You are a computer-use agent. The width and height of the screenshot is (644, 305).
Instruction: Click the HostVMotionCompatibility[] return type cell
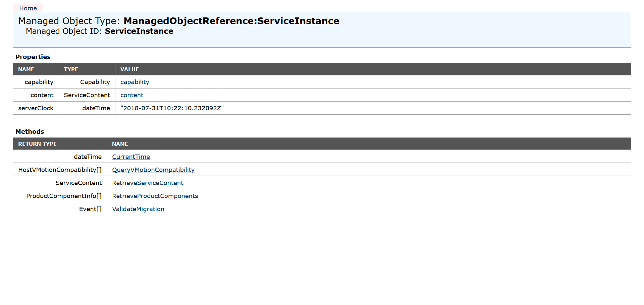point(60,170)
